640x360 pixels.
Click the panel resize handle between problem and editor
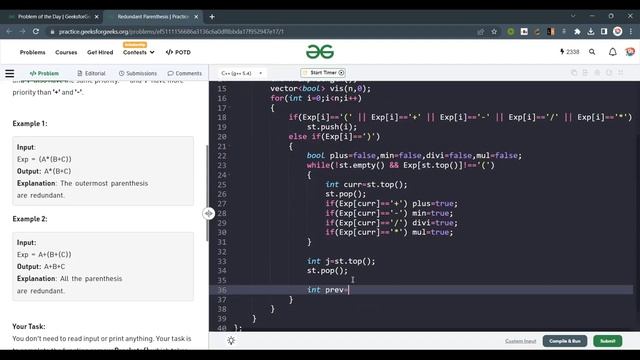point(209,213)
